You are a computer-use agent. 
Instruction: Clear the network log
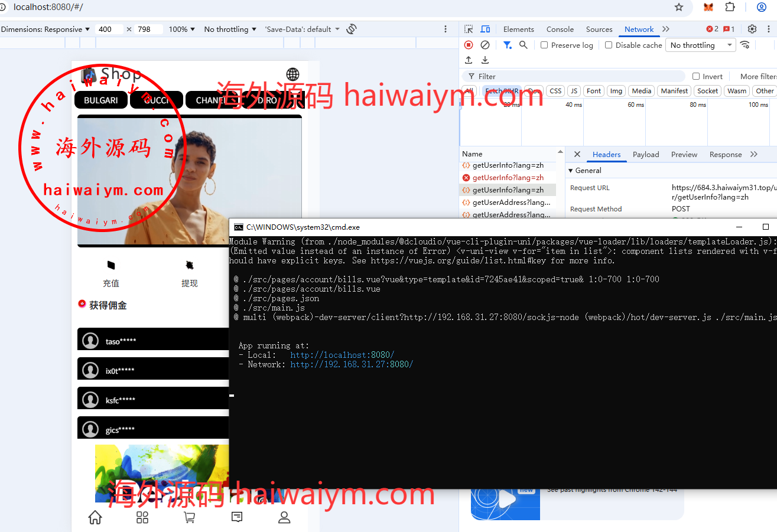(485, 45)
